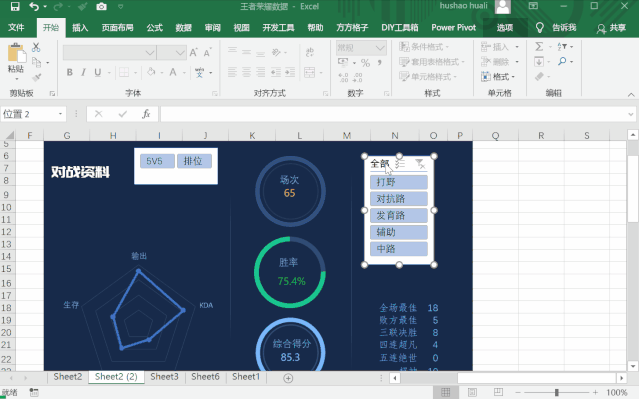Screen dimensions: 639x399
Task: Click the vertical scrollbar down arrow
Action: pyautogui.click(x=632, y=366)
